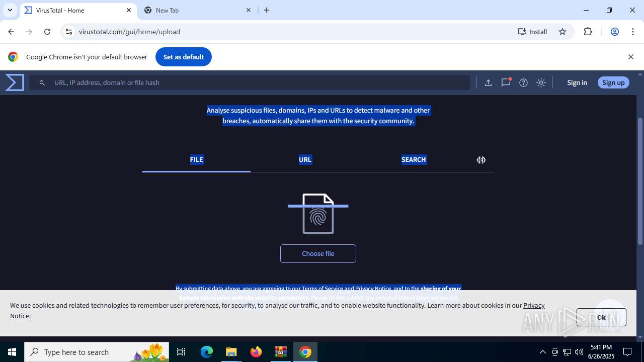Close the New Tab tab
This screenshot has height=362, width=644.
tap(249, 10)
